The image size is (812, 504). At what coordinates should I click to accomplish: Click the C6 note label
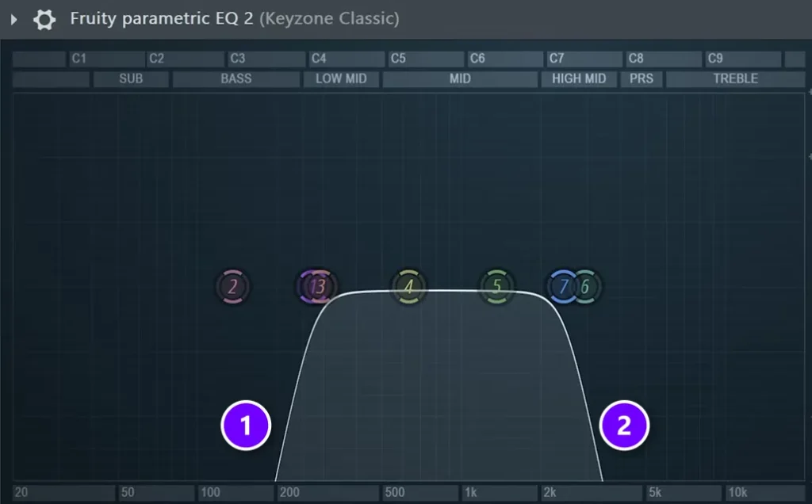click(x=477, y=59)
